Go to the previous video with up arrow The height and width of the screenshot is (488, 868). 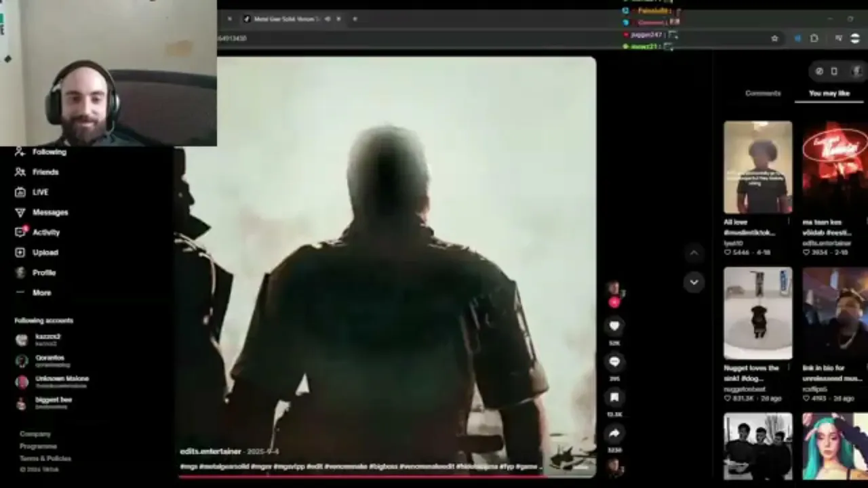[694, 253]
